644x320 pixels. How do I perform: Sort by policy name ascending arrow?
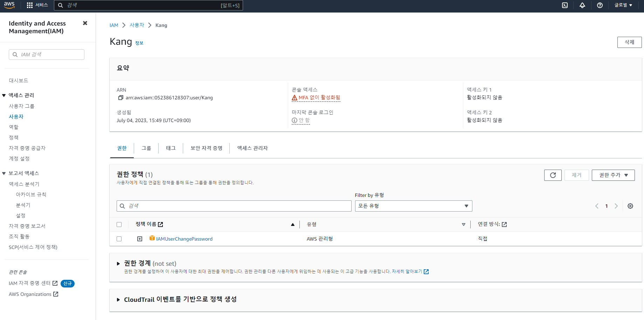pyautogui.click(x=293, y=225)
